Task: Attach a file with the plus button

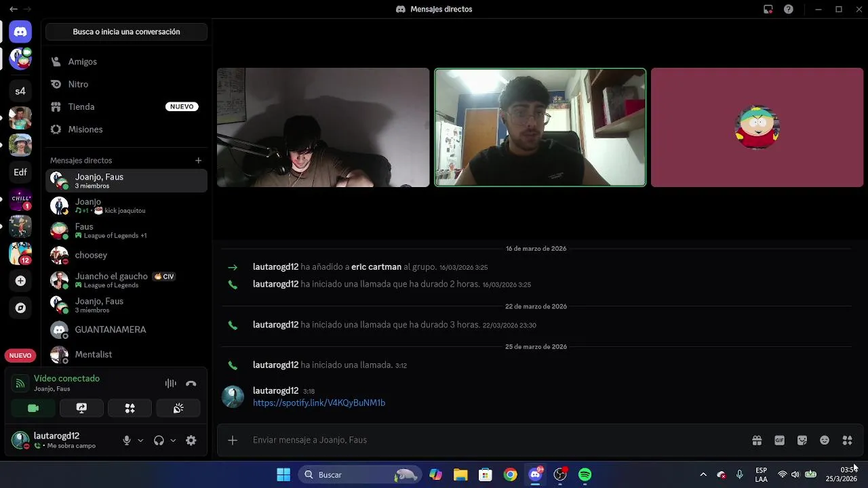Action: [x=233, y=441]
